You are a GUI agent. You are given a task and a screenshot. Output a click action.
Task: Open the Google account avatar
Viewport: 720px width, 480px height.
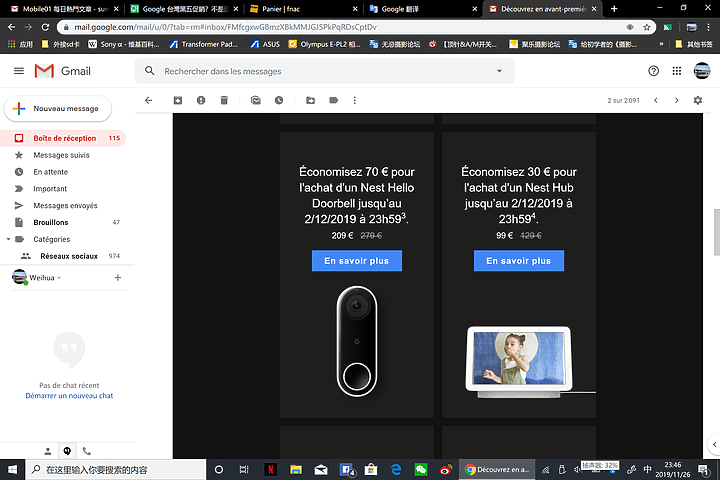click(702, 71)
